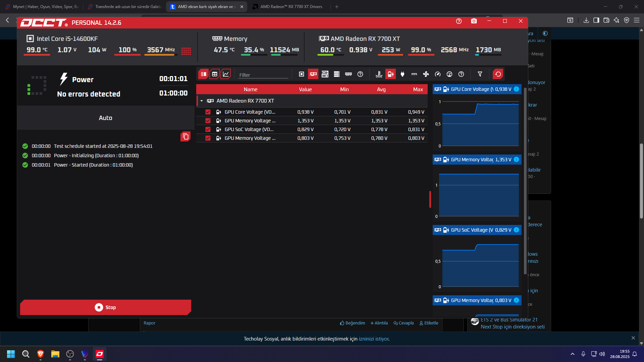This screenshot has height=362, width=644.
Task: Toggle CPU sensors filter icon
Action: pyautogui.click(x=302, y=74)
